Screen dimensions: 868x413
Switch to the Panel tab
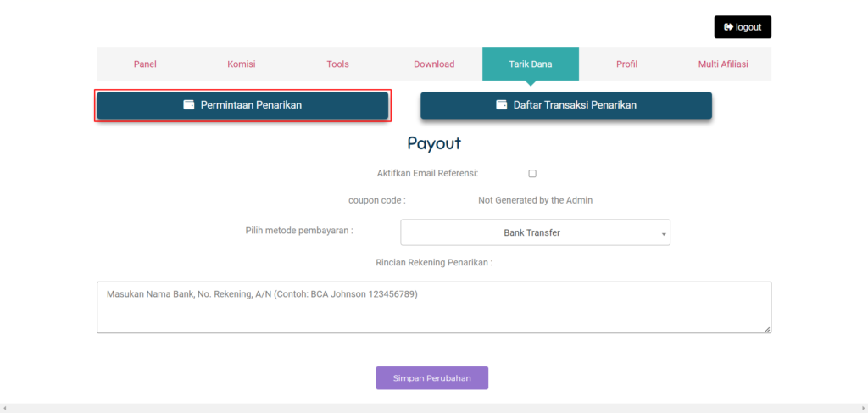[145, 64]
